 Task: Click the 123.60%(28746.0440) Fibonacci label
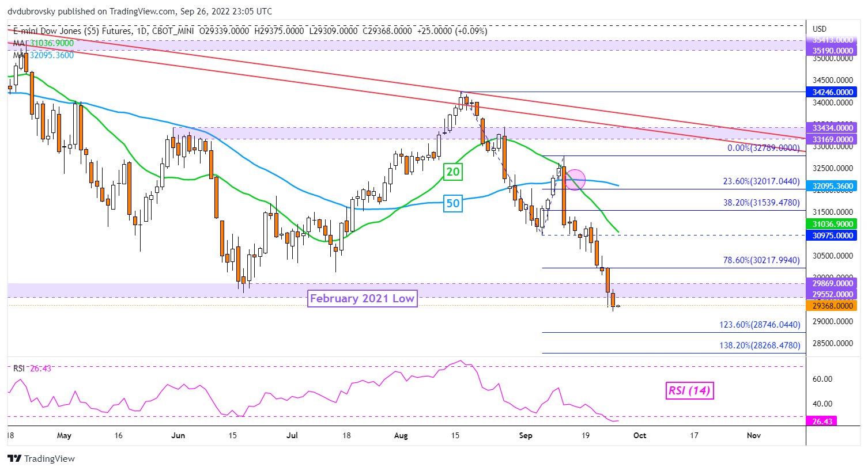click(760, 325)
